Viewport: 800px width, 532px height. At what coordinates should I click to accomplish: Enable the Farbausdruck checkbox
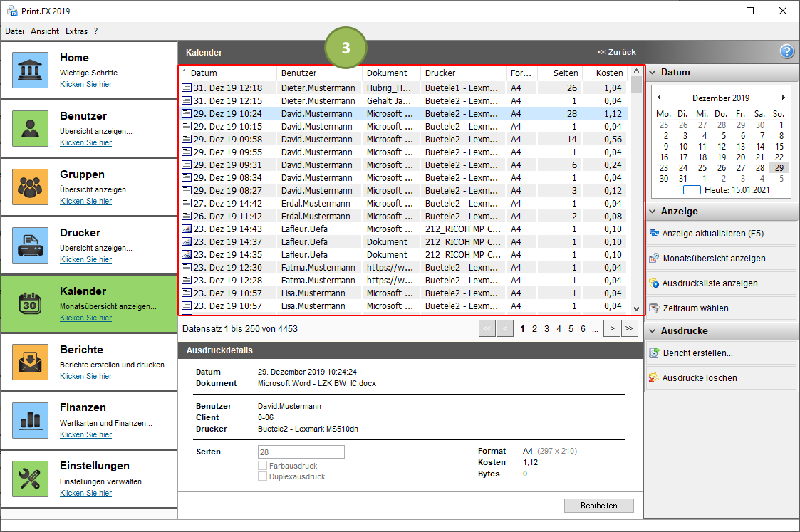(262, 466)
